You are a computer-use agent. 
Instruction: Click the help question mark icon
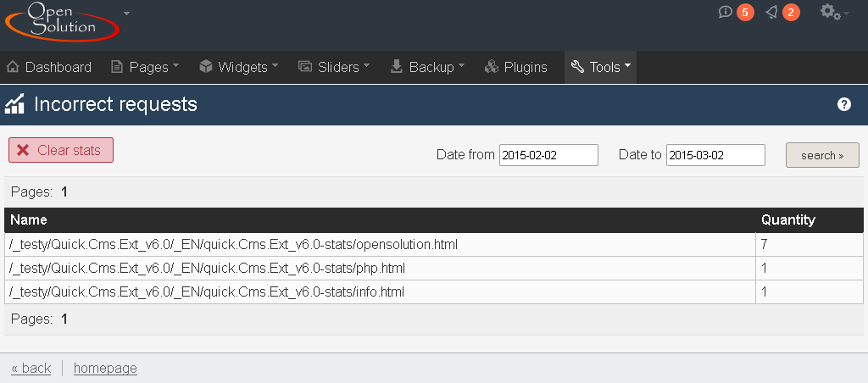844,104
